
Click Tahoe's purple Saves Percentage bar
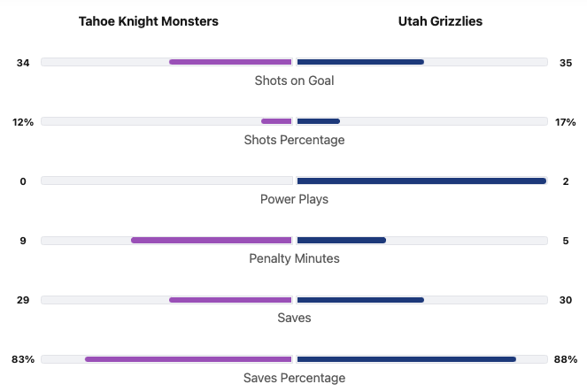click(x=189, y=359)
